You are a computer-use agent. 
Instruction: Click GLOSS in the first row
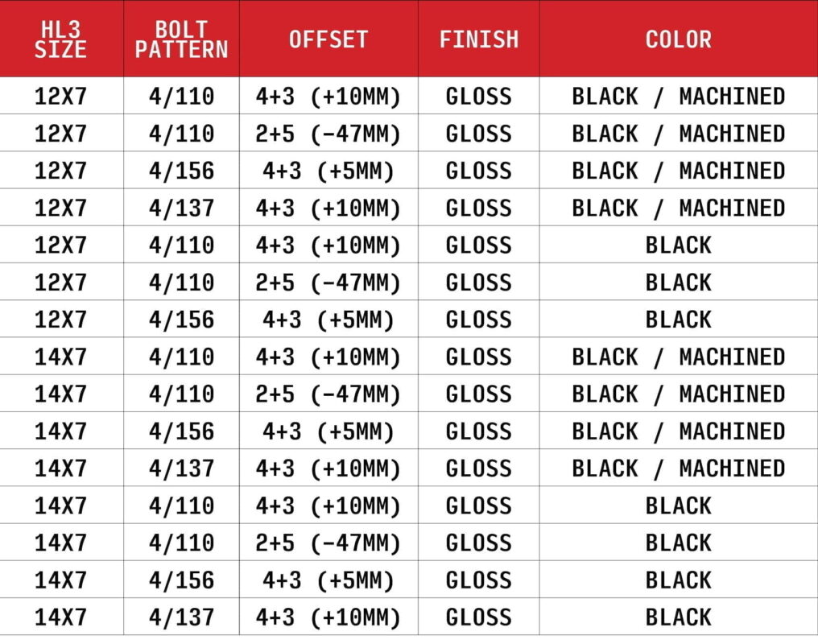click(x=479, y=97)
